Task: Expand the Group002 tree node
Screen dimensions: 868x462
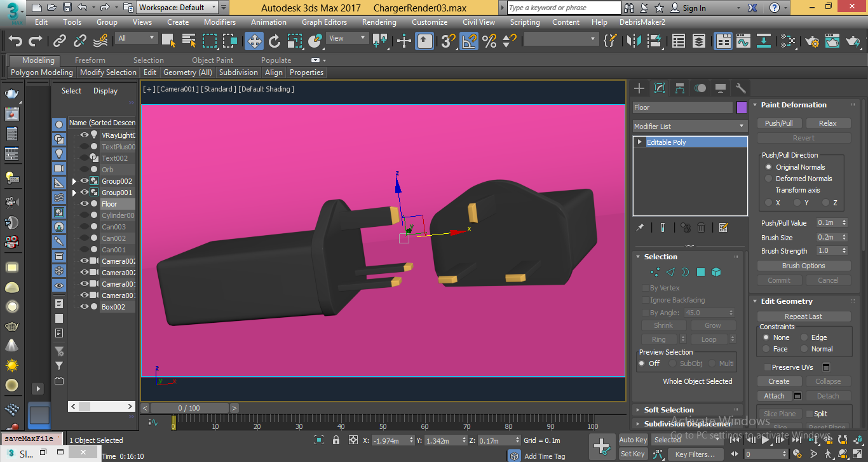Action: 75,181
